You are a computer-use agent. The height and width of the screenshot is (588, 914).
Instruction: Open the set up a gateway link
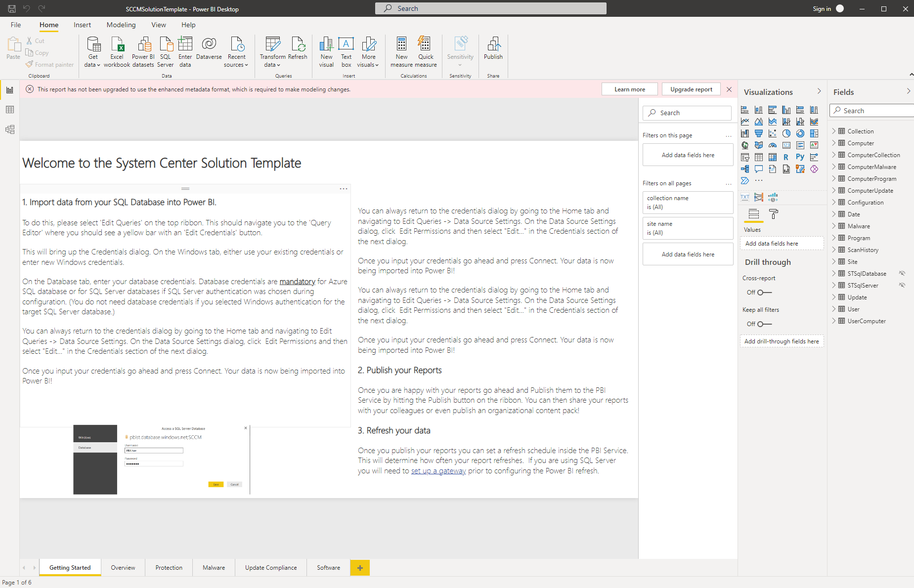click(438, 471)
